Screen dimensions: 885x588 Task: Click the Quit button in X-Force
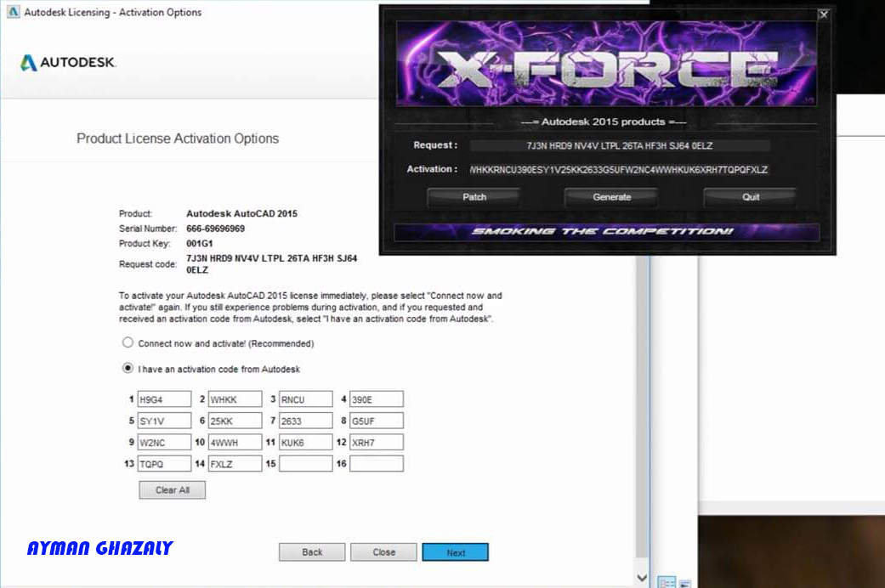coord(750,197)
